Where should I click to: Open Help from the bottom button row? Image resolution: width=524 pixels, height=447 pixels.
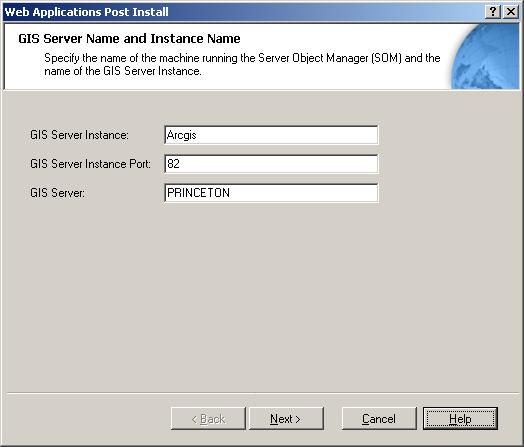(460, 418)
